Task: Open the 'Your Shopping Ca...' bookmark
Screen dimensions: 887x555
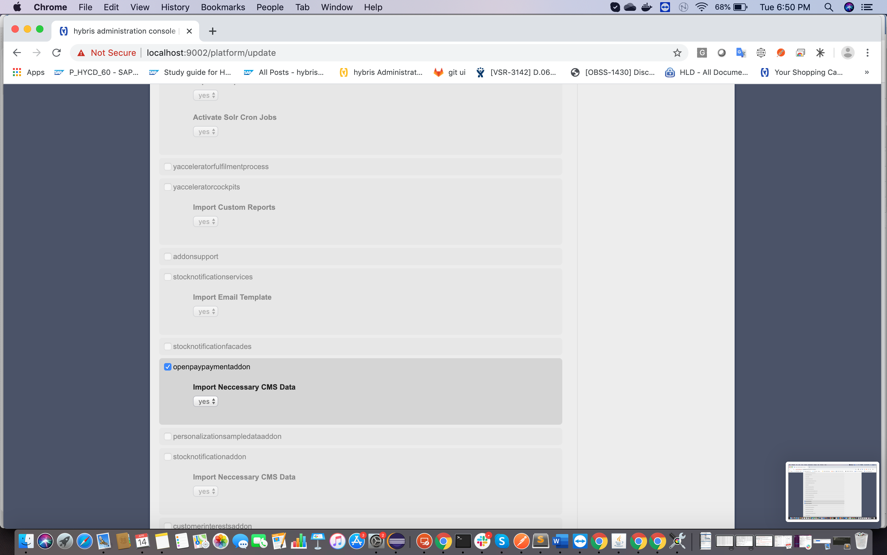Action: click(x=801, y=72)
